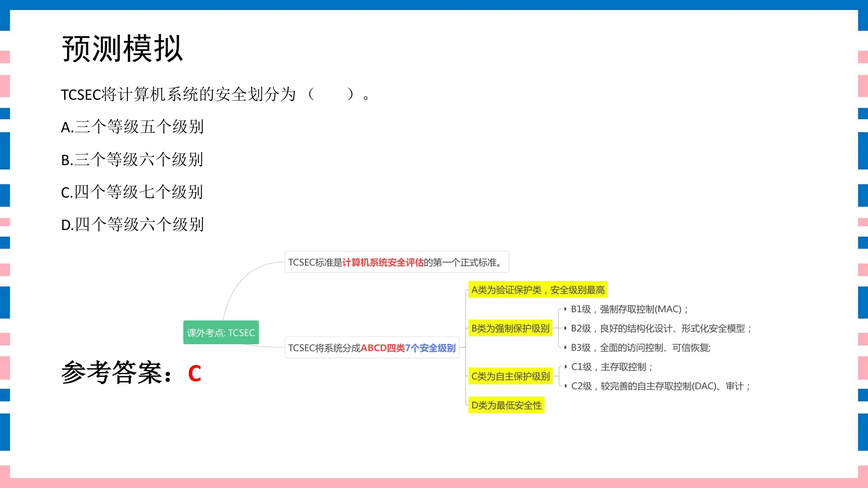Click the green 课外考点: TCSEC node
Image resolution: width=868 pixels, height=488 pixels.
click(221, 332)
